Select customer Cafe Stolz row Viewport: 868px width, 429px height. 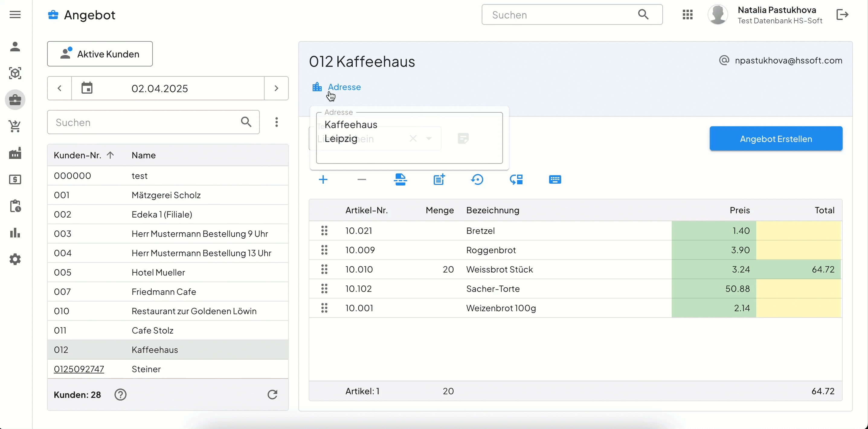[168, 330]
